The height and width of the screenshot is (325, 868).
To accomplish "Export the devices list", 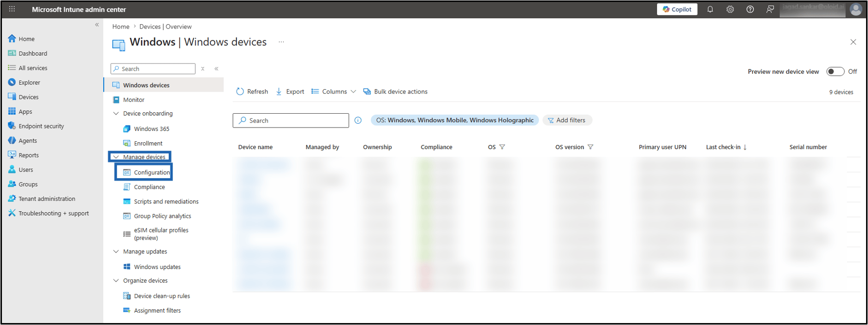I will (290, 92).
